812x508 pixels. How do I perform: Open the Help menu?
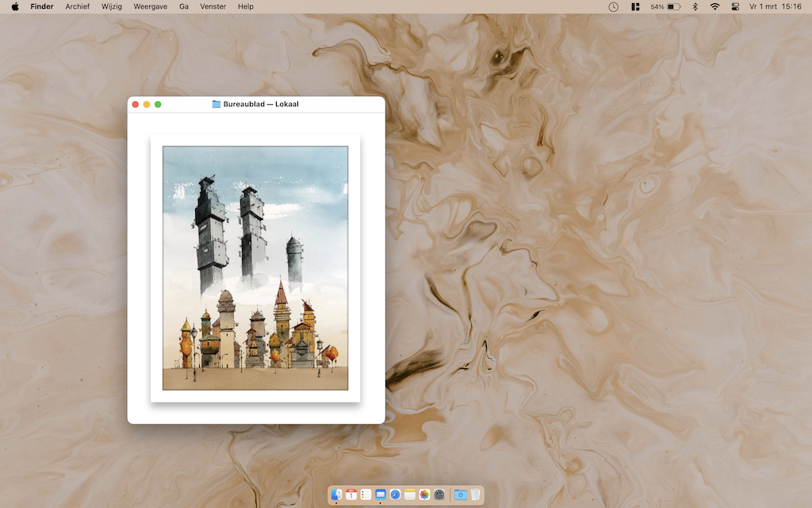pos(246,6)
